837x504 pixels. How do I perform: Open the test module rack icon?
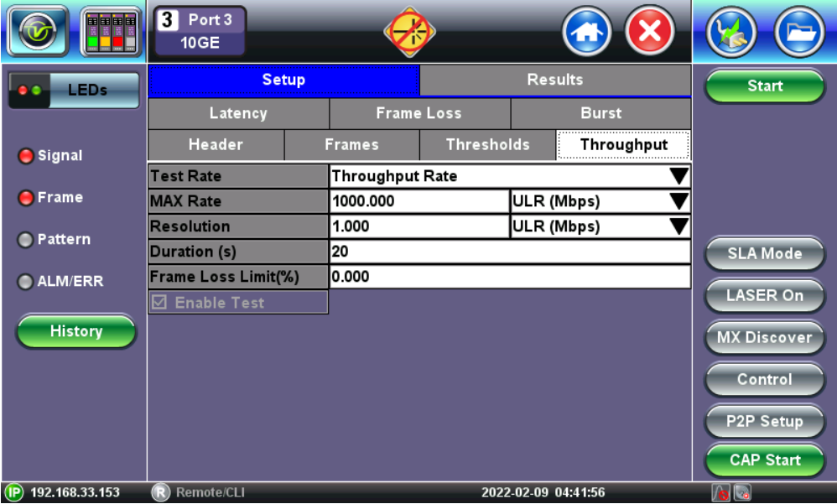tap(111, 32)
